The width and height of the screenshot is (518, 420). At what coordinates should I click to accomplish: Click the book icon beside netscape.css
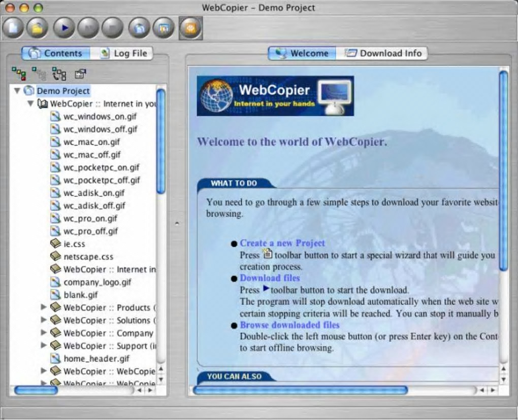(x=55, y=256)
